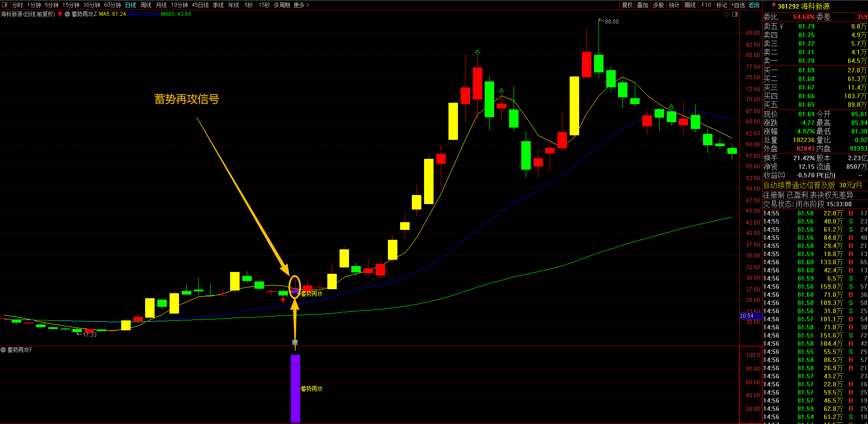Click the red up arrow beside 海科新源
Viewport: 868px width, 424px height.
click(x=60, y=14)
